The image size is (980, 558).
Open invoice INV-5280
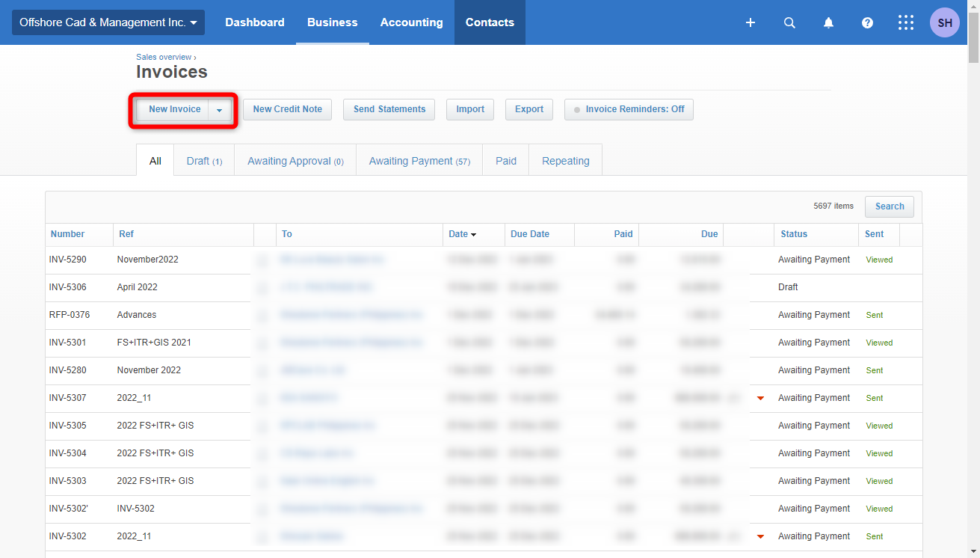[67, 370]
